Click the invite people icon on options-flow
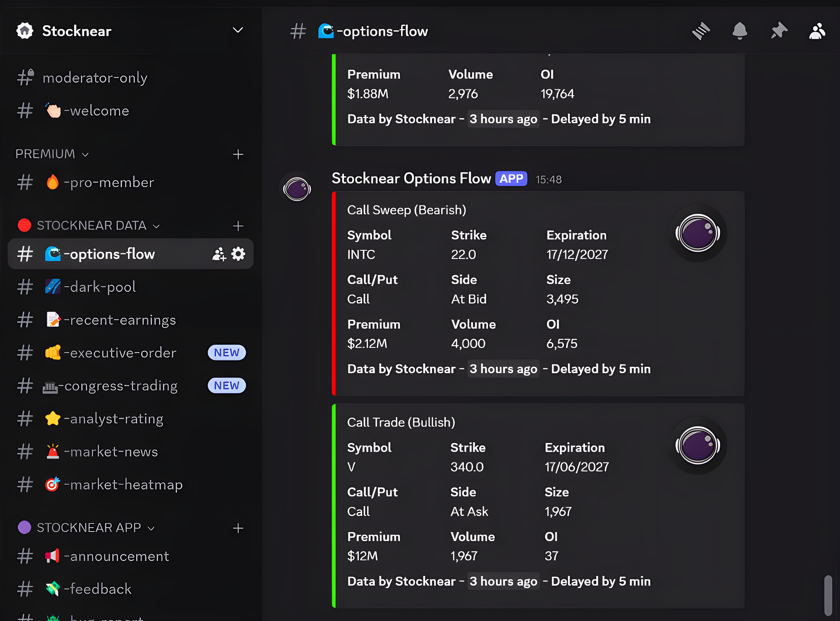Image resolution: width=840 pixels, height=621 pixels. click(x=219, y=254)
